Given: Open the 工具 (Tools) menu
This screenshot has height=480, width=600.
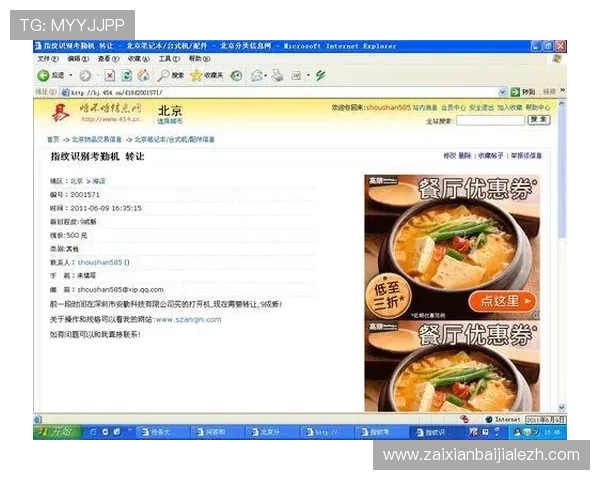Looking at the screenshot, I should pos(169,59).
